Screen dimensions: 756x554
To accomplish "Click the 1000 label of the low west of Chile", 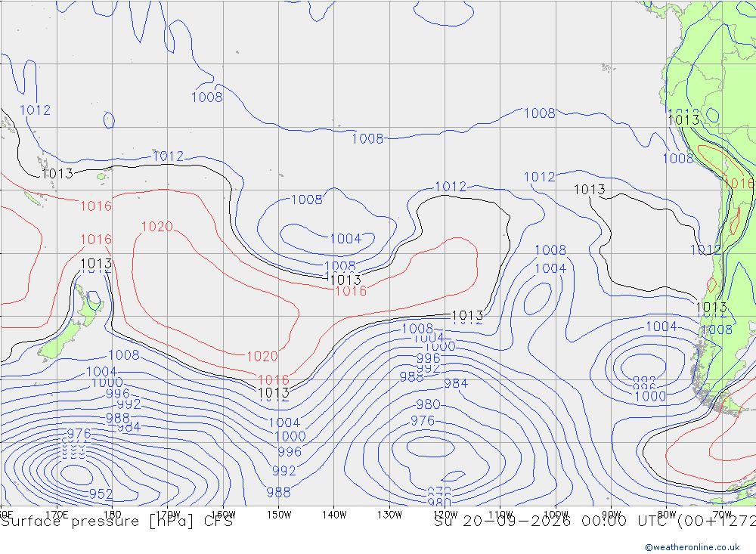I will [x=650, y=397].
